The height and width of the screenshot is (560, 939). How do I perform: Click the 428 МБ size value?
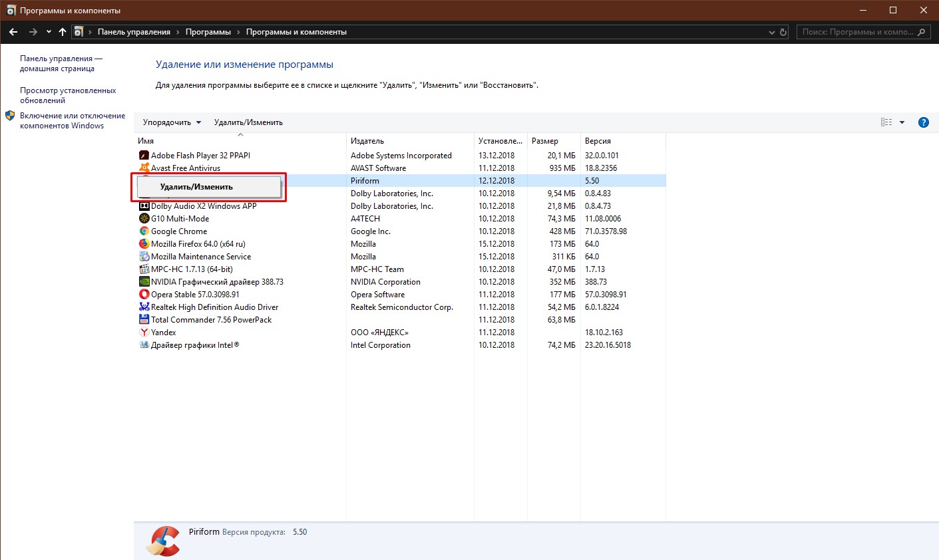tap(562, 231)
